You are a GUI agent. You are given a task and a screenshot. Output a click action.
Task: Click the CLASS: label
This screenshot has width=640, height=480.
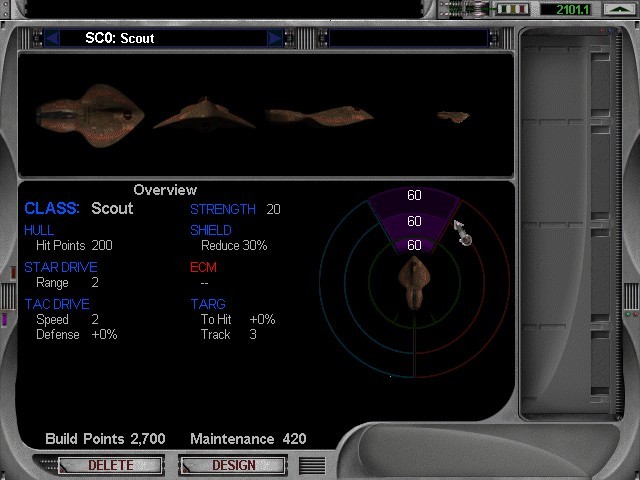coord(51,208)
